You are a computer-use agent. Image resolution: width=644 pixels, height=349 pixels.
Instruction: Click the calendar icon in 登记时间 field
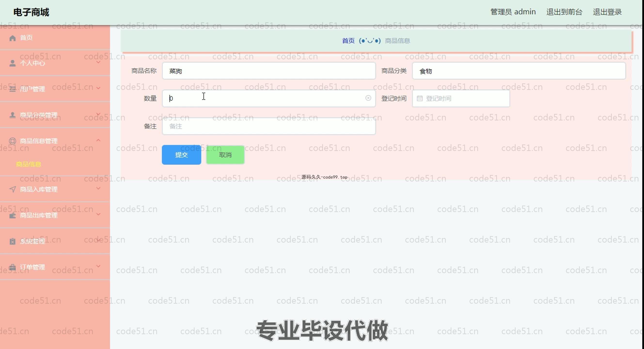[420, 98]
